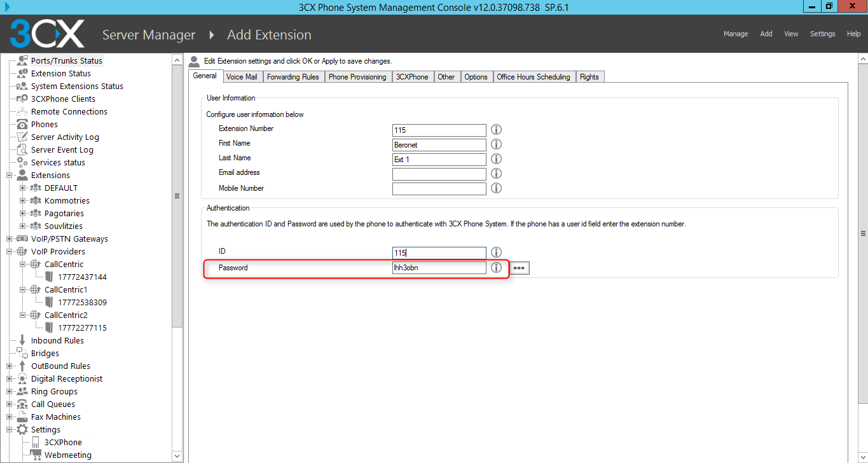Collapse the VoIP Providers node
868x463 pixels.
[x=10, y=252]
